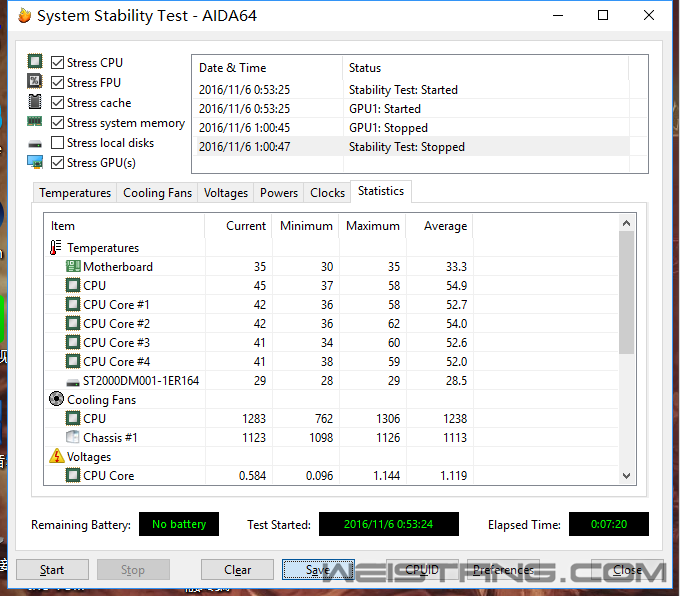Click the 'No battery' indicator
This screenshot has width=680, height=596.
click(179, 524)
